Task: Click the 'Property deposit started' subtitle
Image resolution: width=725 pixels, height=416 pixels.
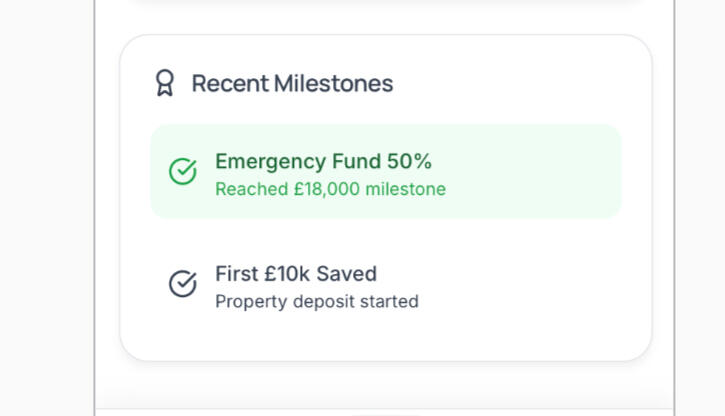Action: [316, 301]
